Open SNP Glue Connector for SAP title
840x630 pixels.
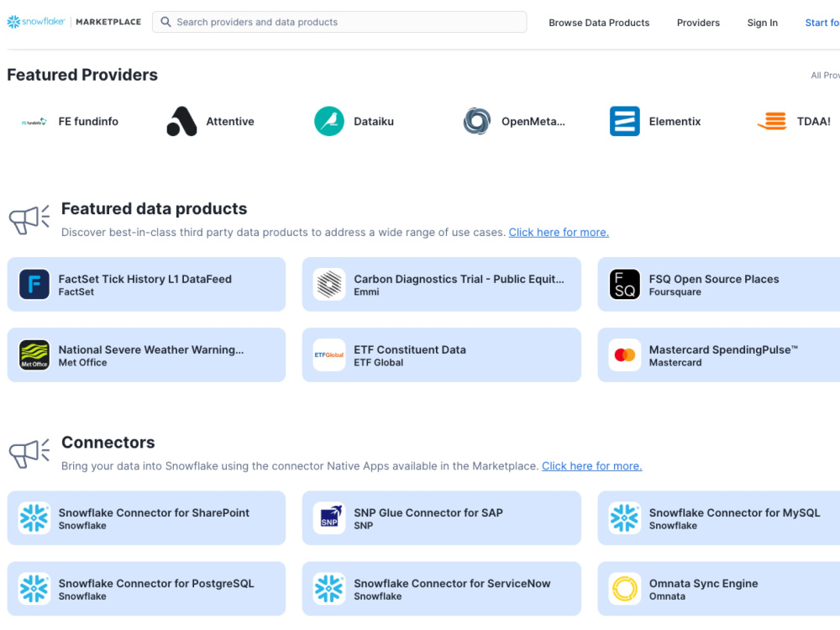(x=428, y=512)
